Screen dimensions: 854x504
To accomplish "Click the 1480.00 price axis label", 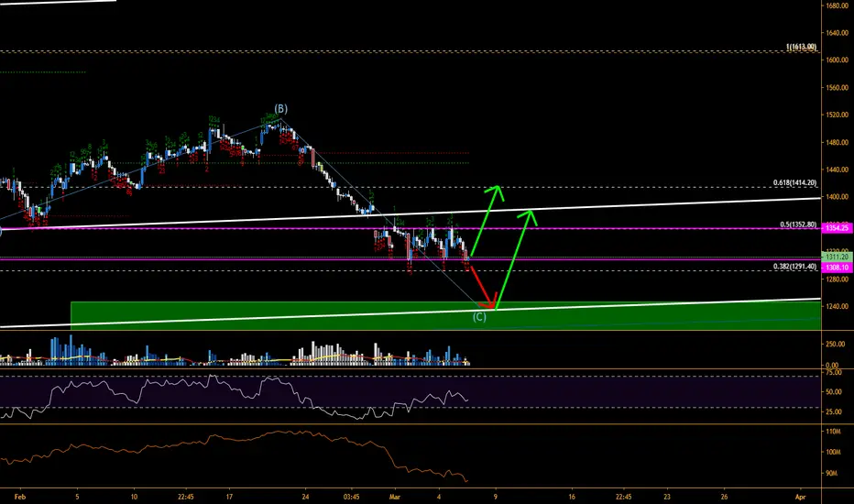I will click(x=838, y=143).
